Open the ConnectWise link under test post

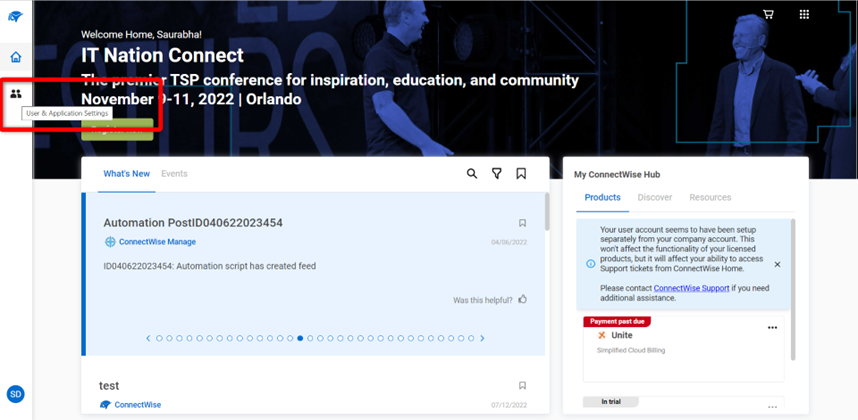click(137, 405)
